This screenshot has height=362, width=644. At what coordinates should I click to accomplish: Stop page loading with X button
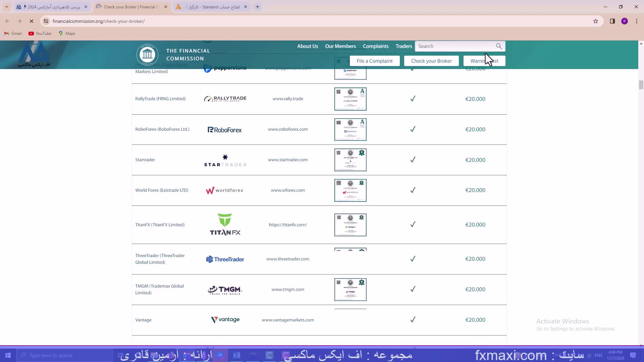click(x=32, y=21)
